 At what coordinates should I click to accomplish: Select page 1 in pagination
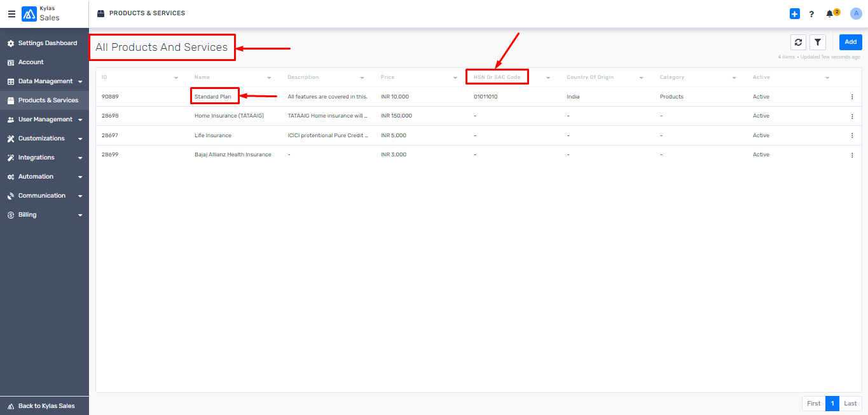point(832,404)
